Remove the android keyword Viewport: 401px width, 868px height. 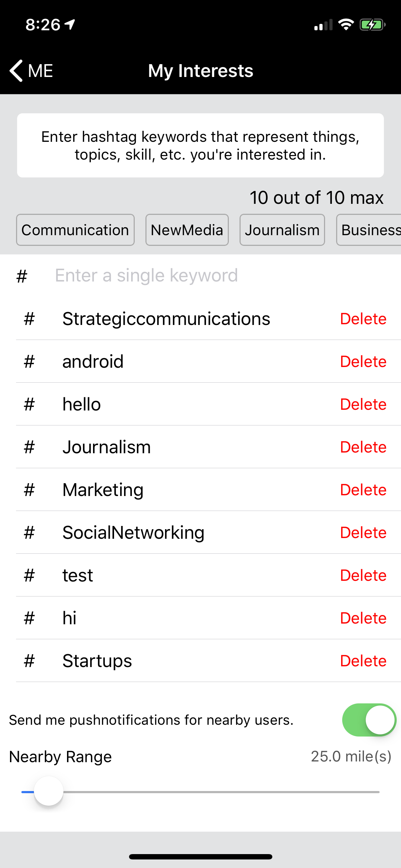coord(363,362)
